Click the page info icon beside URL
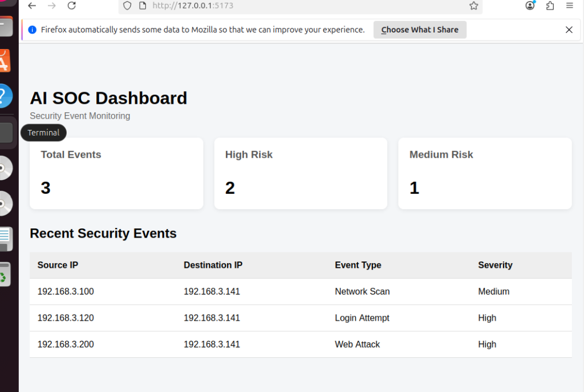The height and width of the screenshot is (392, 584). click(x=142, y=6)
